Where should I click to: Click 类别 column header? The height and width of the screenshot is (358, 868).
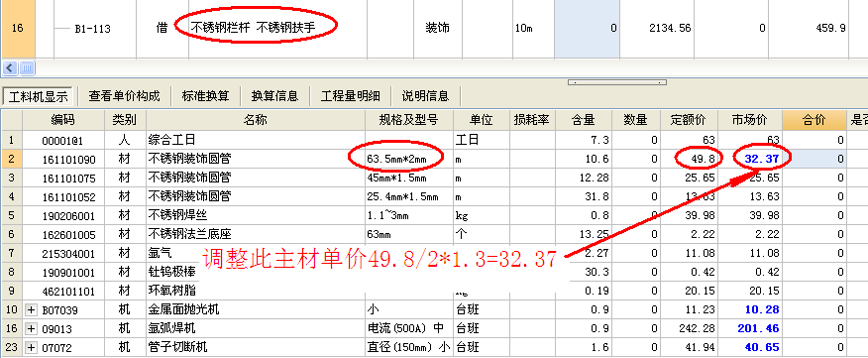[125, 119]
